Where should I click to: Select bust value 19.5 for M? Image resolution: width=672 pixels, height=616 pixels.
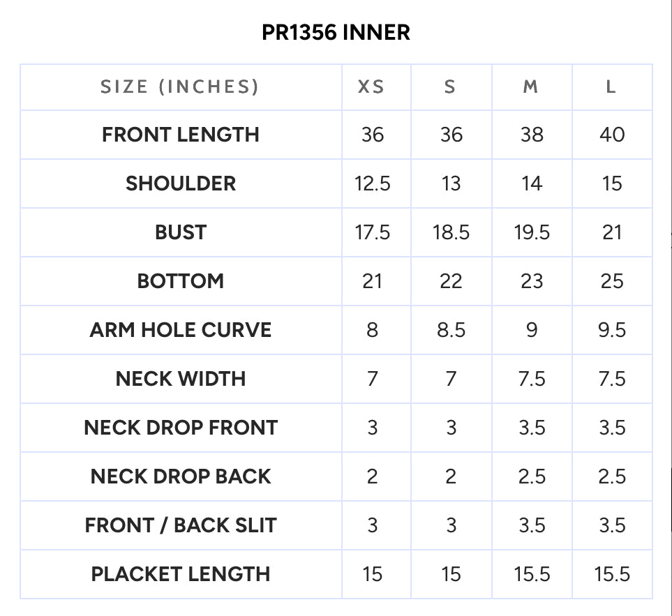click(532, 232)
